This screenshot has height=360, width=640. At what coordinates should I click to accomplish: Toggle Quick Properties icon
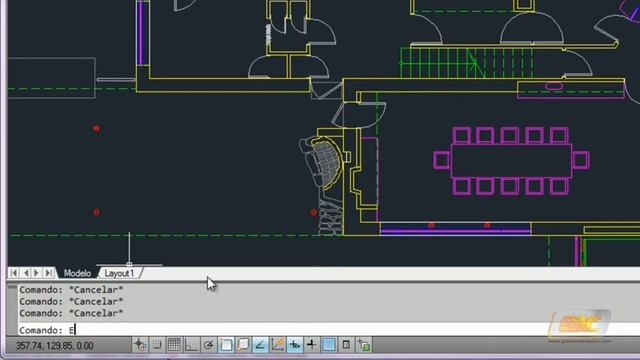tap(346, 345)
